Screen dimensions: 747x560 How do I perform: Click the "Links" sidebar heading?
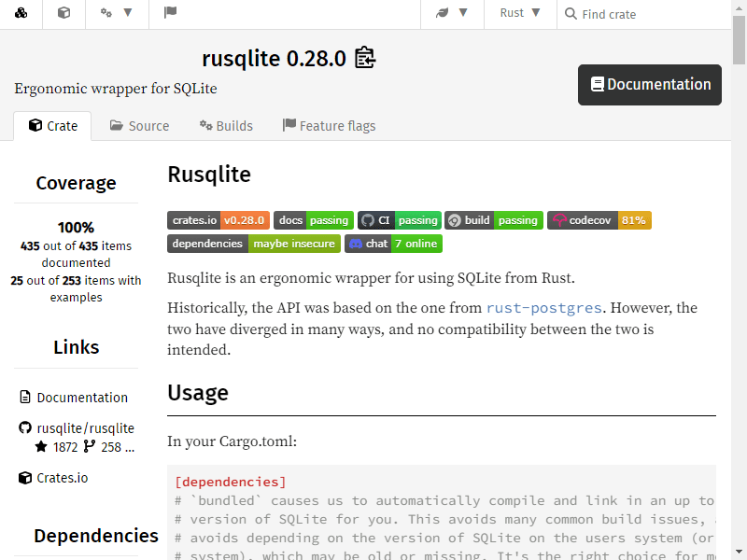[77, 347]
